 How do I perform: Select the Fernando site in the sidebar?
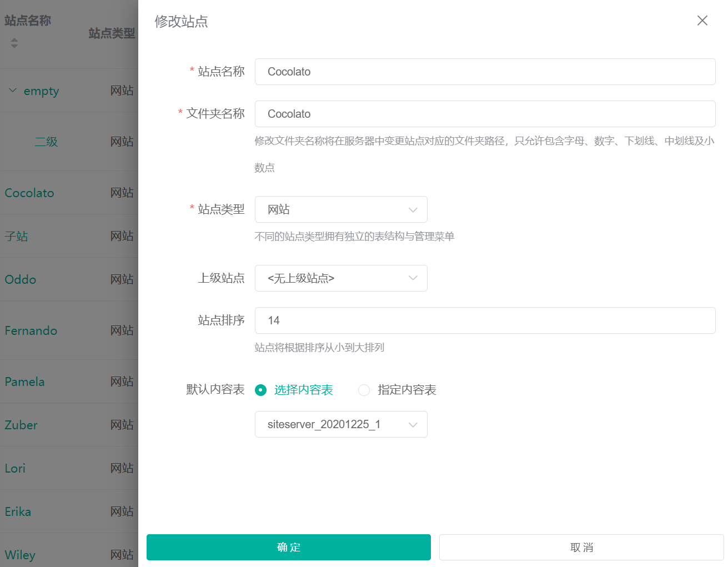31,330
